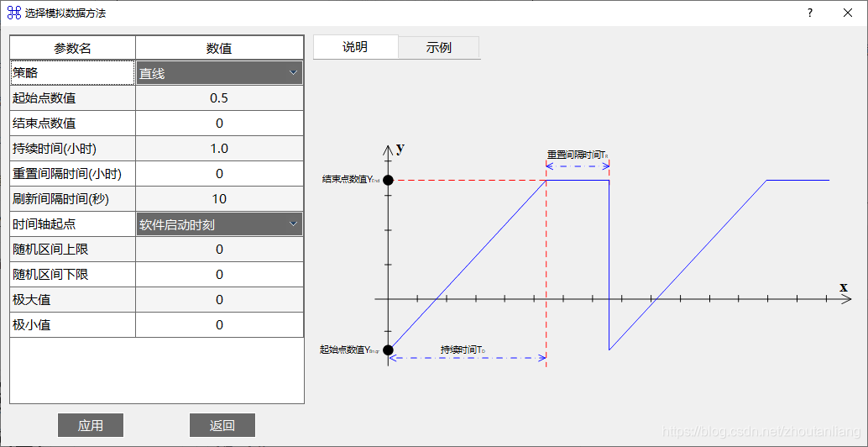Close the dialog window

[848, 13]
